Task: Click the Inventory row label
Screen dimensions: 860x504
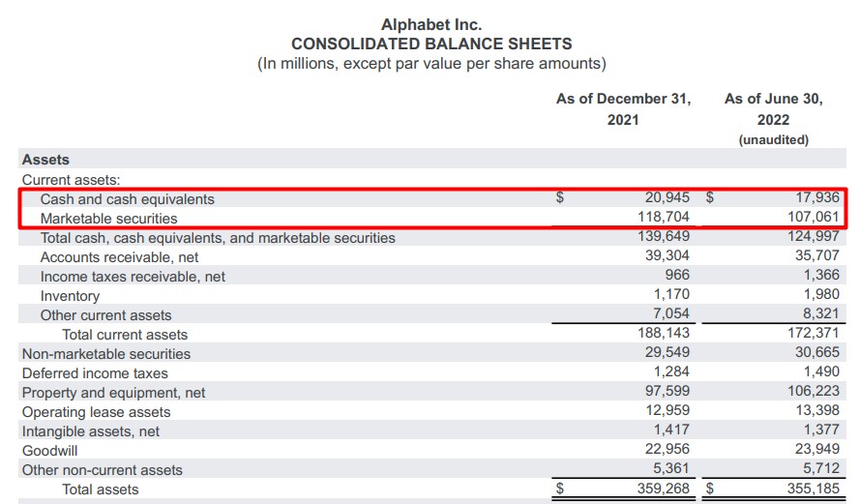Action: coord(70,296)
